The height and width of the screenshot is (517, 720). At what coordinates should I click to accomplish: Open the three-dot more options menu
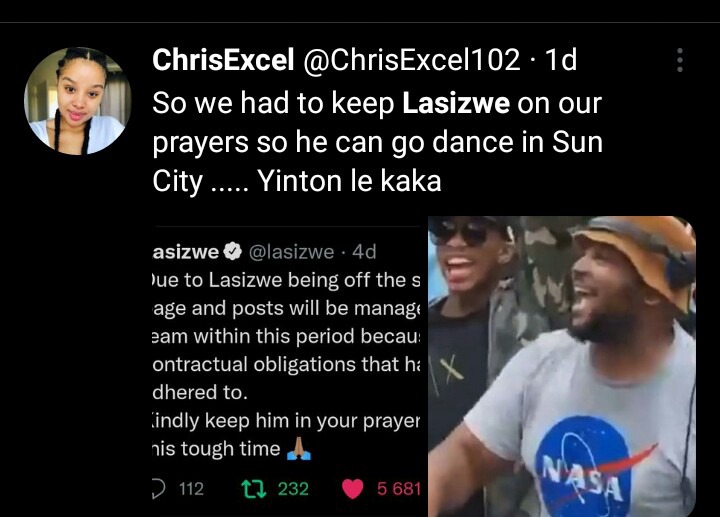click(x=680, y=60)
